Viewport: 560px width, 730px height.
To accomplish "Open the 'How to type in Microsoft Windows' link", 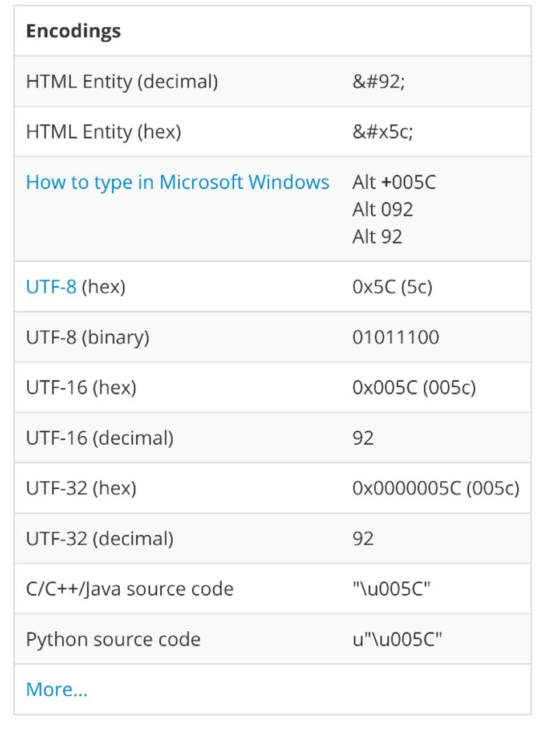I will click(177, 182).
